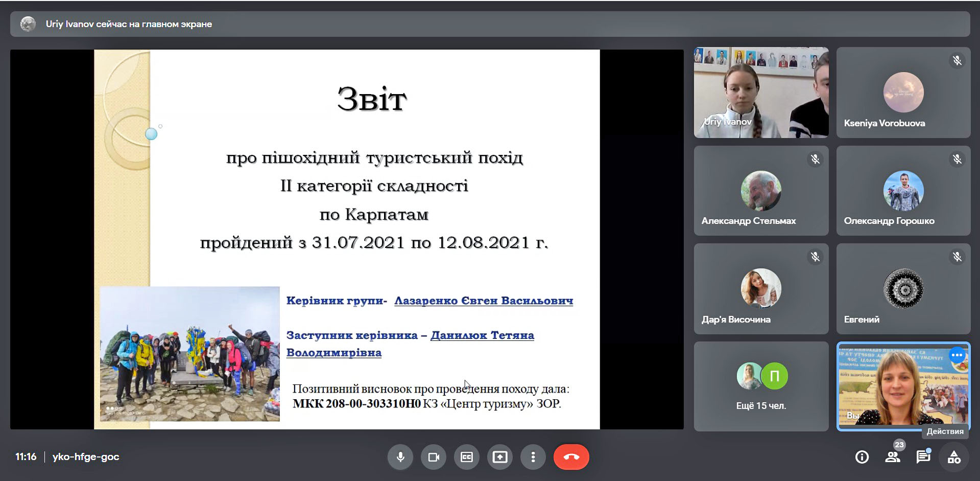The image size is (980, 481).
Task: Select Kseniya Vorobuova participant tile
Action: point(903,93)
